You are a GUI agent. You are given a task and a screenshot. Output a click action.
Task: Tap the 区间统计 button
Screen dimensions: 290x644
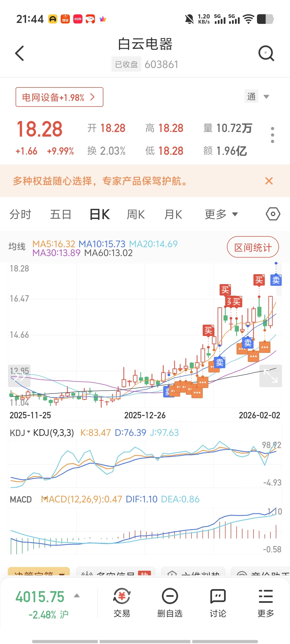point(253,247)
